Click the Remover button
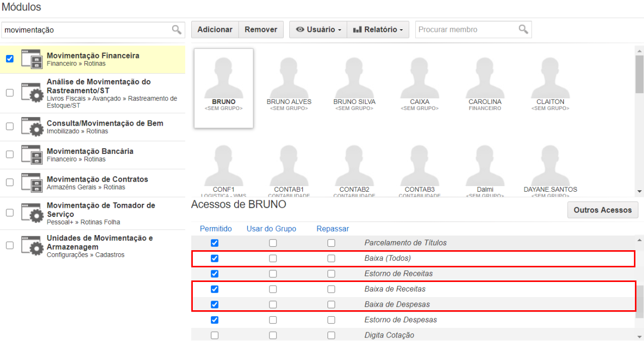644x341 pixels. [261, 30]
